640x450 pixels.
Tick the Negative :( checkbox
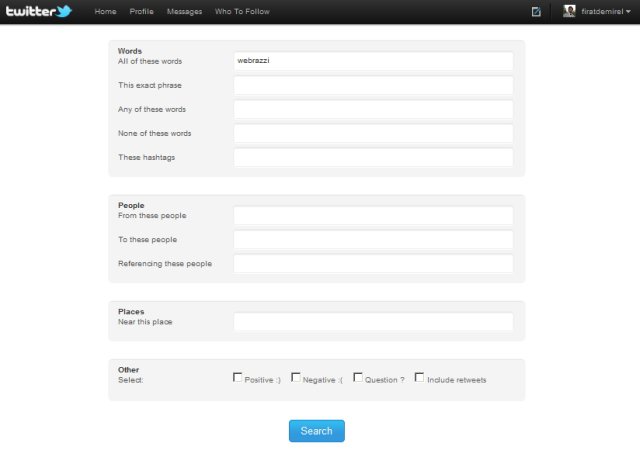296,378
